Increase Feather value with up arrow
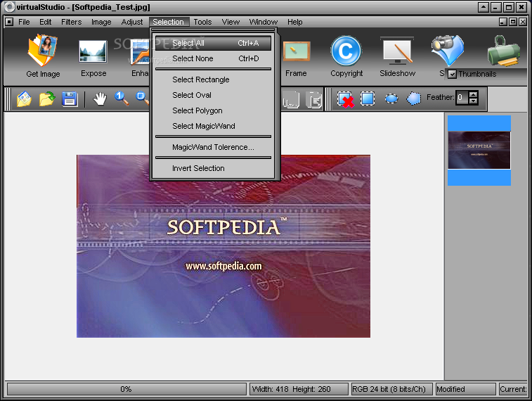This screenshot has height=401, width=532. [473, 94]
